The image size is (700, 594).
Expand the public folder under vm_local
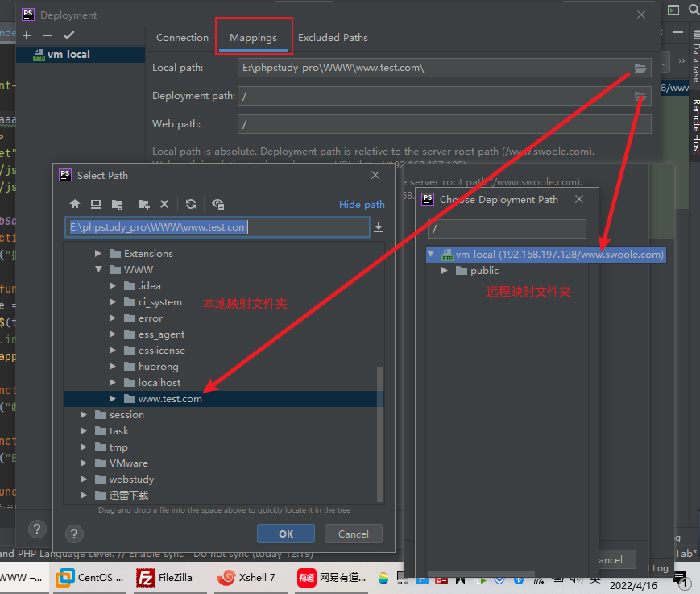[444, 270]
